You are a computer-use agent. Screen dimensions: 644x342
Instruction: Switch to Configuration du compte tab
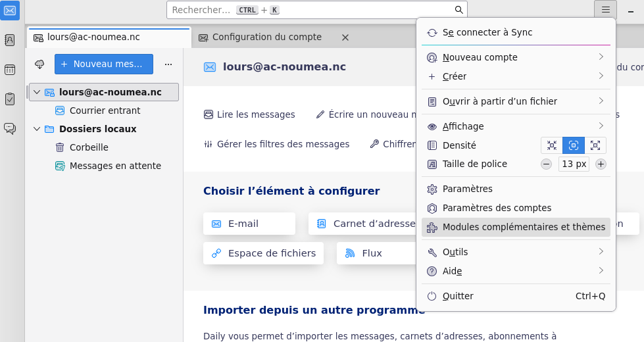(x=266, y=37)
